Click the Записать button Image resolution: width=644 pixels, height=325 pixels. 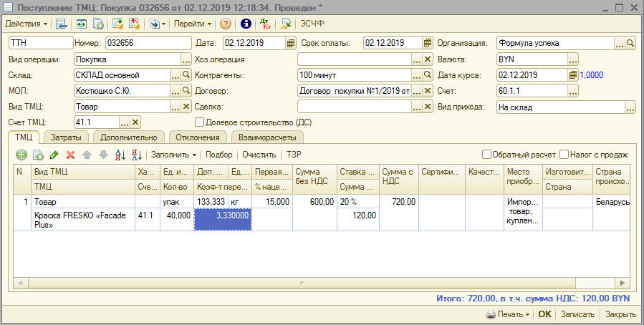click(x=577, y=314)
